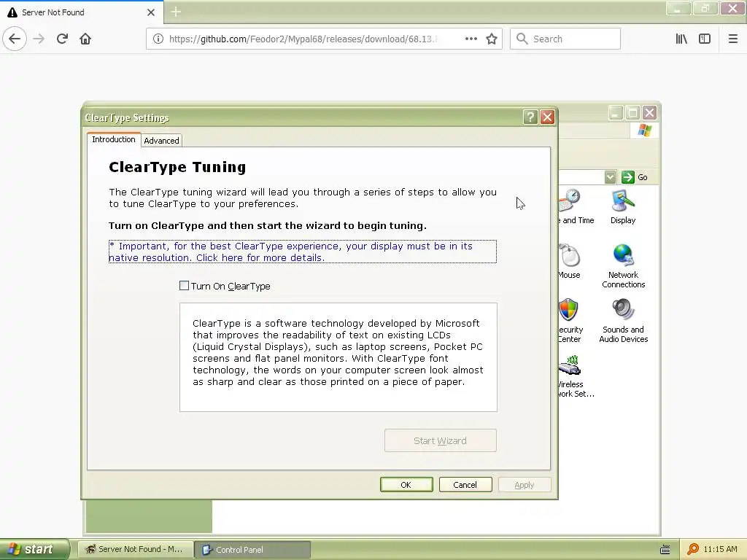The width and height of the screenshot is (747, 560).
Task: Open Network Connections in Control Panel
Action: [623, 265]
